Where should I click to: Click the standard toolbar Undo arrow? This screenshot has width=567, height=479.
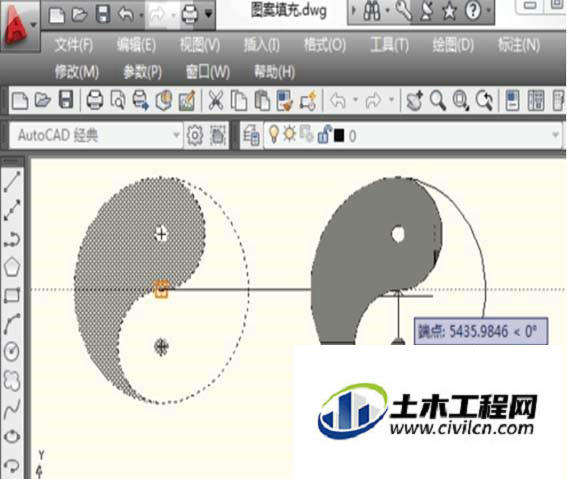(338, 100)
